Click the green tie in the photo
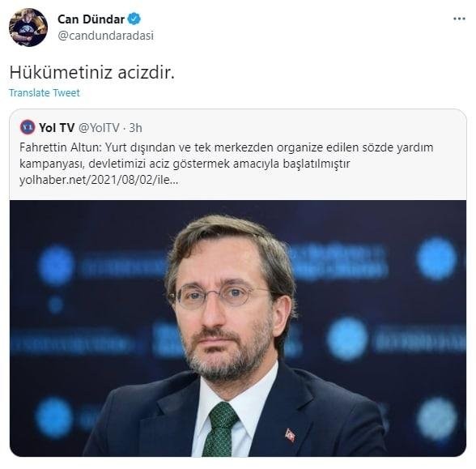The height and width of the screenshot is (469, 476). pos(220,428)
